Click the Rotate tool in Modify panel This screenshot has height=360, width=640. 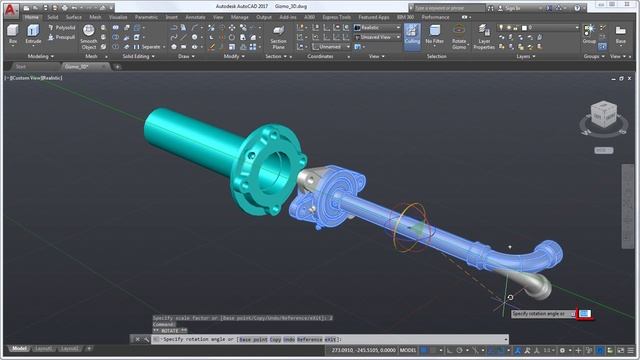[x=232, y=37]
